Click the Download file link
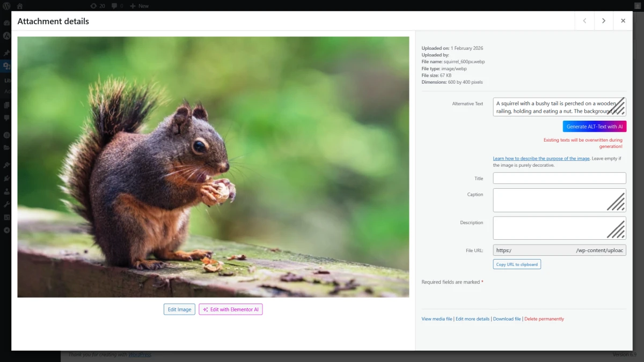The height and width of the screenshot is (362, 644). tap(507, 319)
